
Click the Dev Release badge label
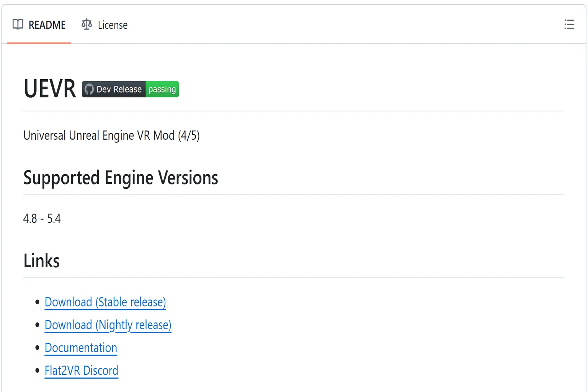pos(119,89)
